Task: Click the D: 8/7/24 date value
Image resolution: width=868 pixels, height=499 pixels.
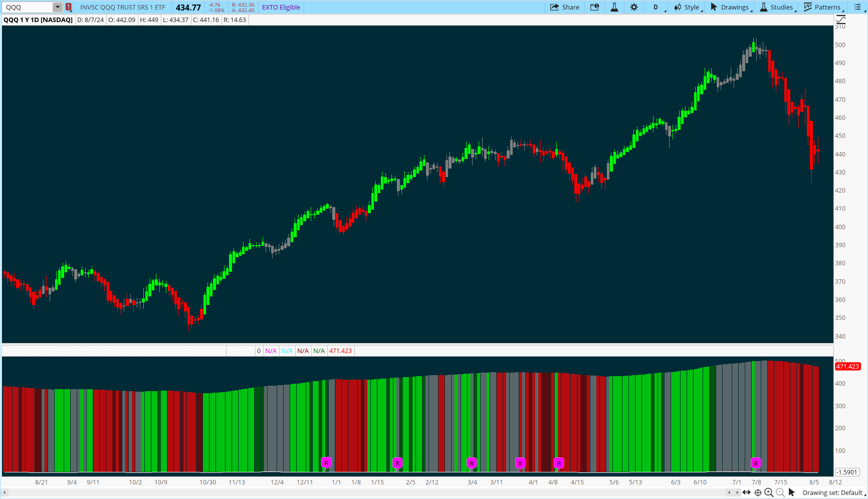Action: (90, 20)
